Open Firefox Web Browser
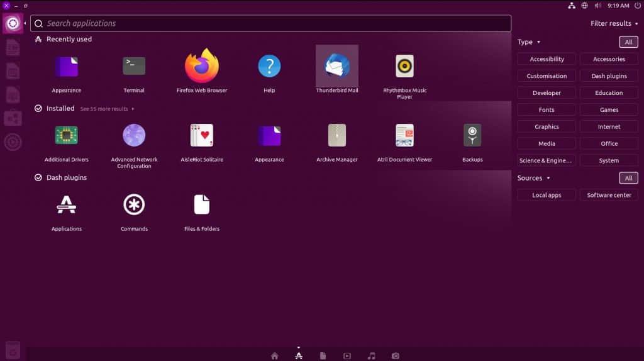The image size is (644, 361). click(201, 67)
